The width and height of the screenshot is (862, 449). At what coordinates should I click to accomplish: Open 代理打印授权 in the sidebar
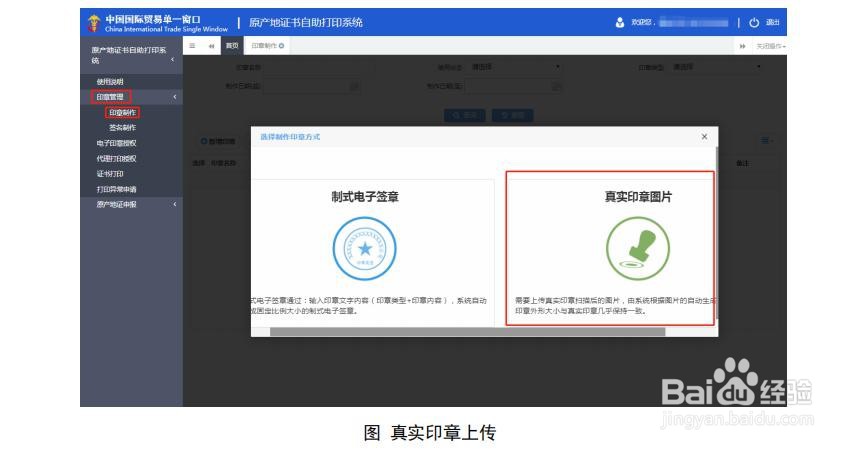point(117,158)
